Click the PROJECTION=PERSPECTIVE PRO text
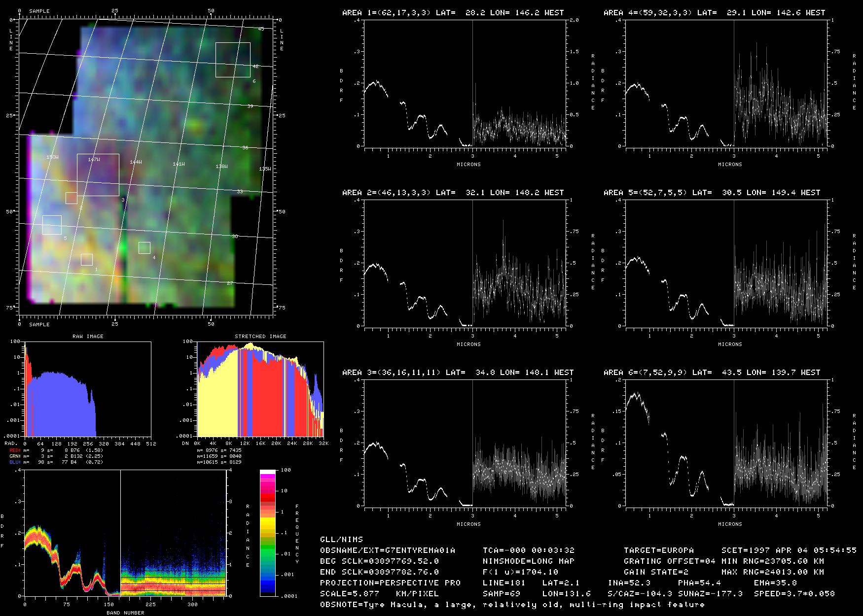The height and width of the screenshot is (616, 863). pos(390,583)
